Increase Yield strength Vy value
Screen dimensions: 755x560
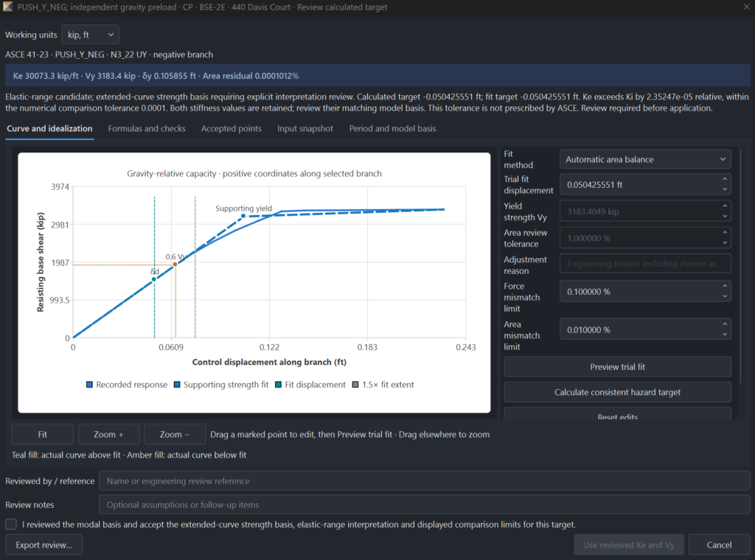(725, 206)
